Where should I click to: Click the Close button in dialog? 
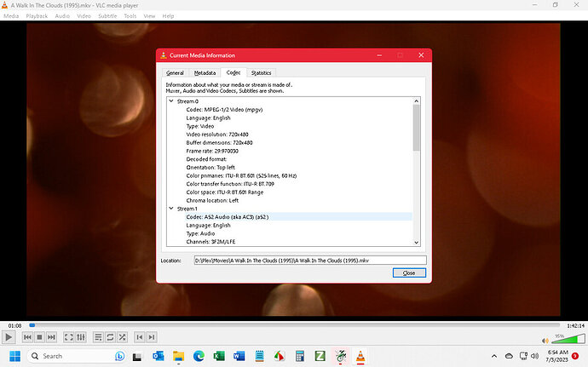[x=409, y=272]
